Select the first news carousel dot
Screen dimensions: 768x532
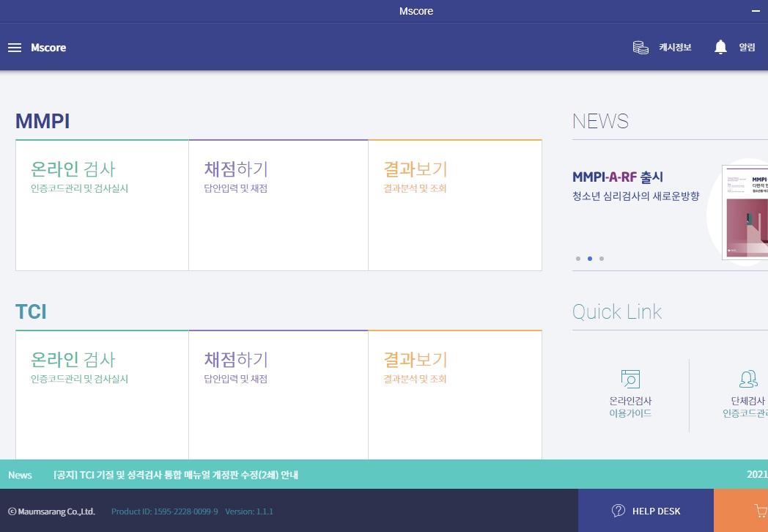click(578, 259)
